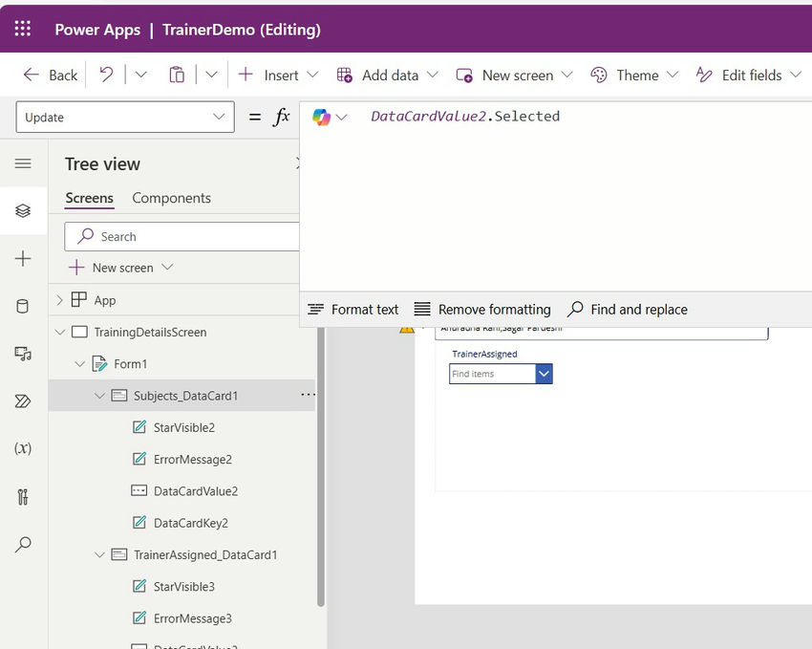The height and width of the screenshot is (649, 812).
Task: Click the Undo icon in toolbar
Action: 107,75
